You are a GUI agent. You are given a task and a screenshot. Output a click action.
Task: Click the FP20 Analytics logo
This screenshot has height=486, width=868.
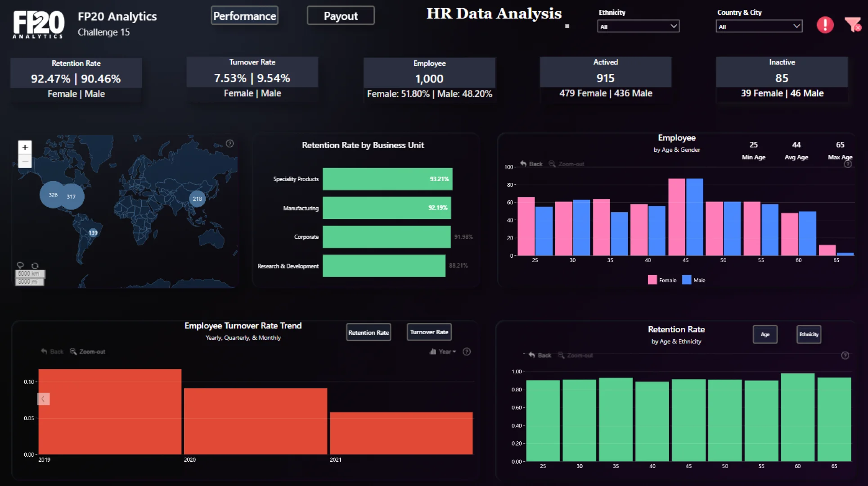[x=39, y=24]
